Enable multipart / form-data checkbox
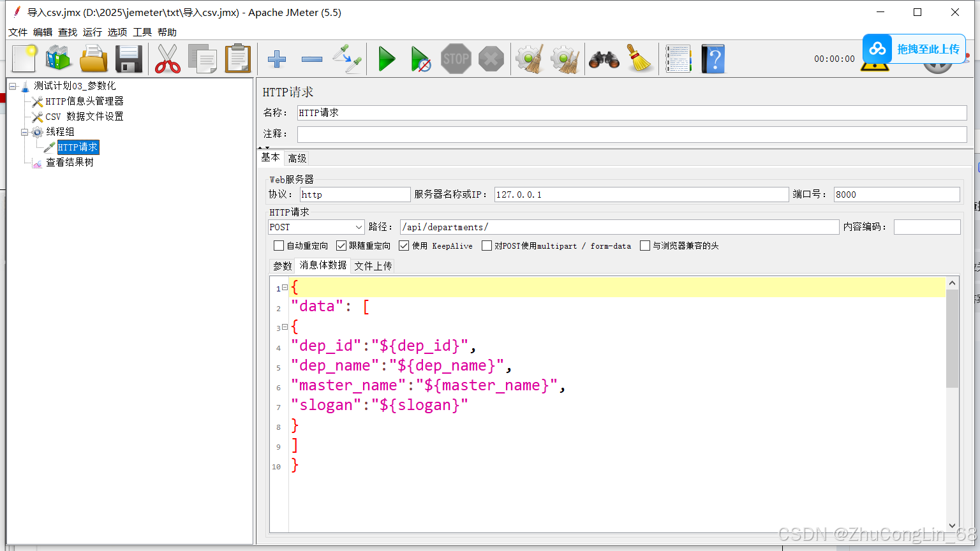Screen dimensions: 980x551 (487, 246)
